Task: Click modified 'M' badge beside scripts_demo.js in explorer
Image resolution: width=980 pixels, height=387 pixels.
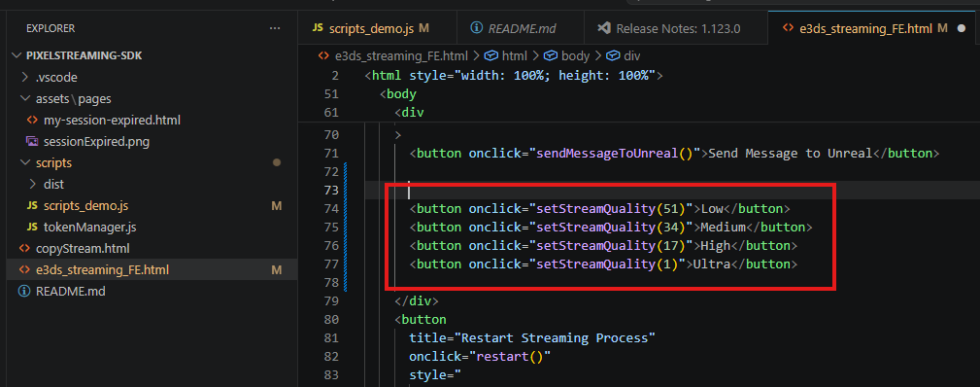Action: coord(276,206)
